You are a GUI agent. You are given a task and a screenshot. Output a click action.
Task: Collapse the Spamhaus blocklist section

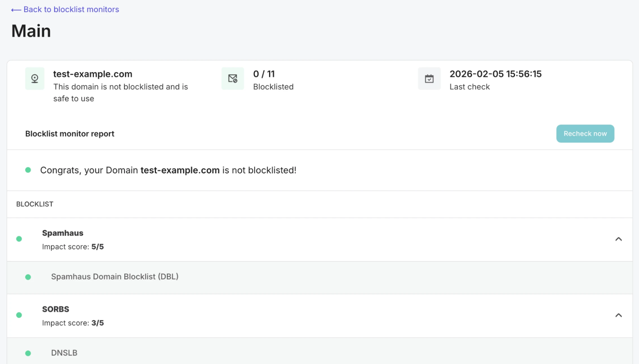[x=618, y=239]
